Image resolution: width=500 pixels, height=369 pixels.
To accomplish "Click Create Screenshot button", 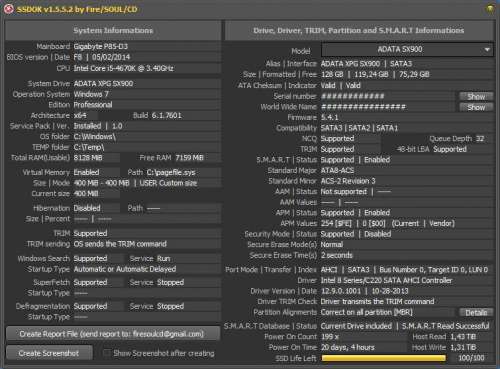I will (x=49, y=353).
